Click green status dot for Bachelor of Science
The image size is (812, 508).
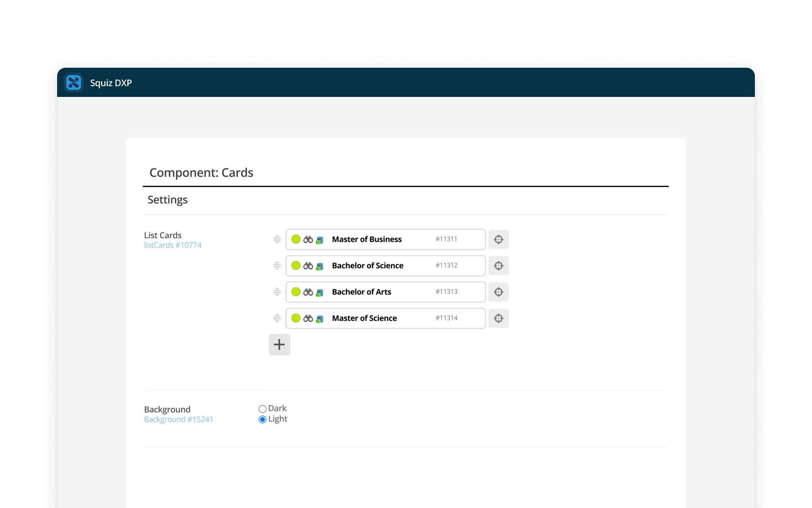(296, 265)
